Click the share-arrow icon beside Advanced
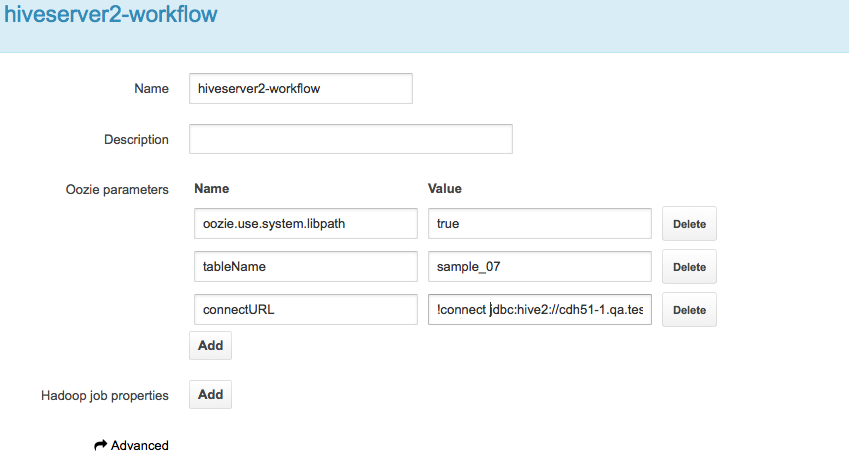This screenshot has height=476, width=849. (x=100, y=446)
